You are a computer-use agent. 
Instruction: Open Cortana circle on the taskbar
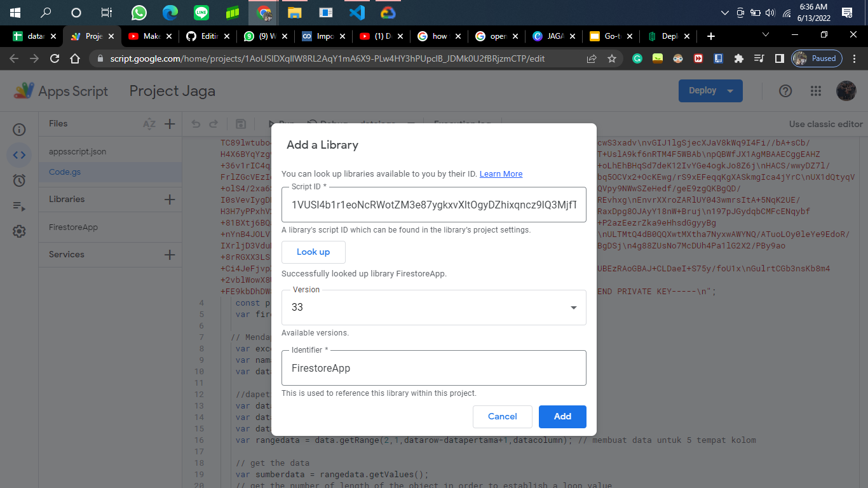76,12
